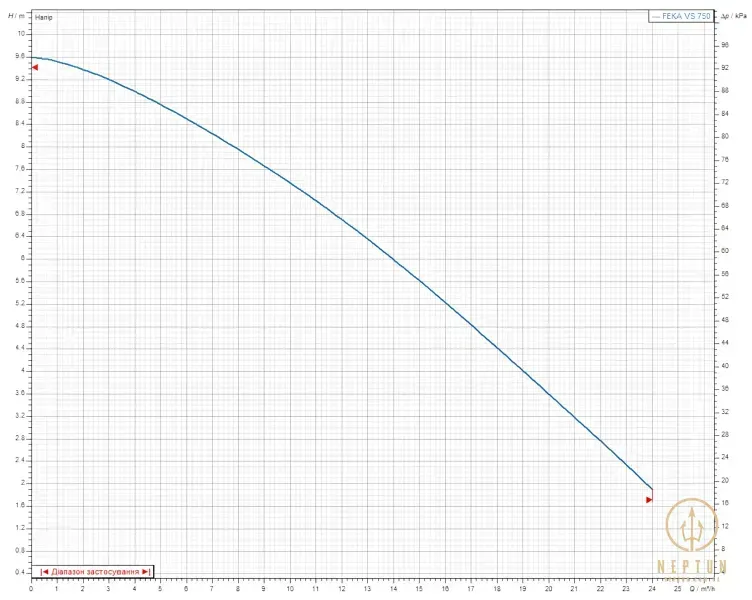This screenshot has width=752, height=600.
Task: Click value 36 on the kPa axis
Action: 725,388
